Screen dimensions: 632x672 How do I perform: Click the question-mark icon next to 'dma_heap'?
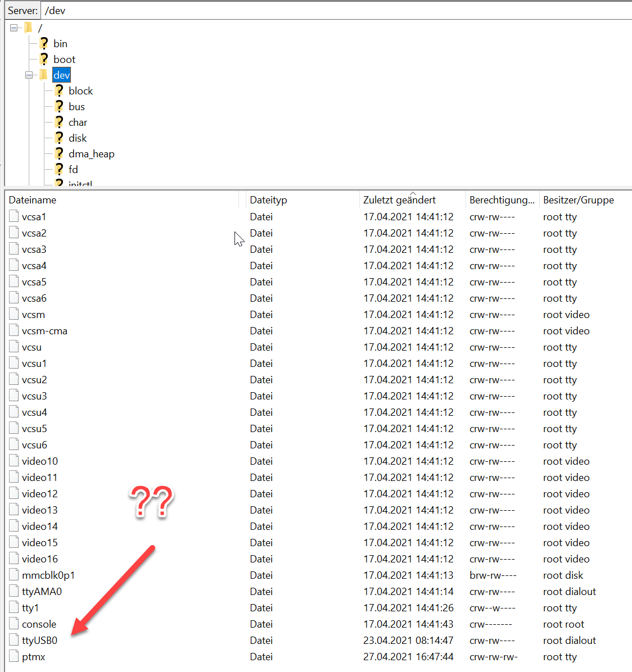(x=60, y=153)
